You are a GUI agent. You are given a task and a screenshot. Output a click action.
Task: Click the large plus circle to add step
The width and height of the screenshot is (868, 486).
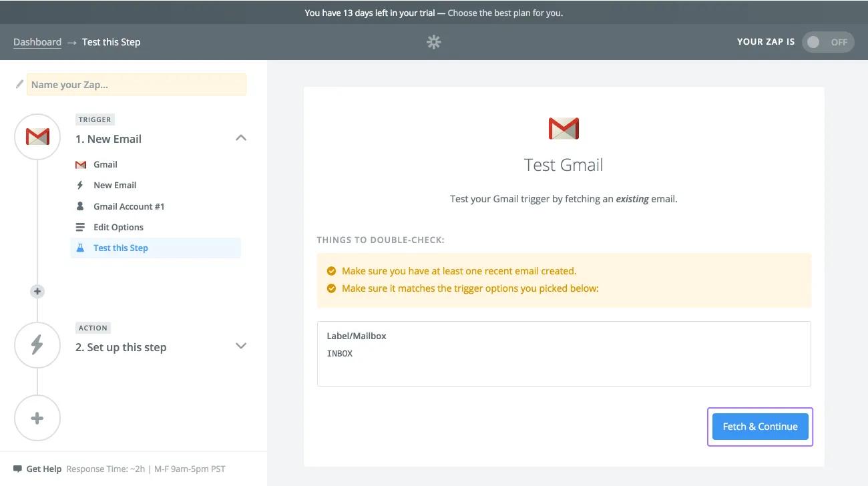[x=37, y=419]
